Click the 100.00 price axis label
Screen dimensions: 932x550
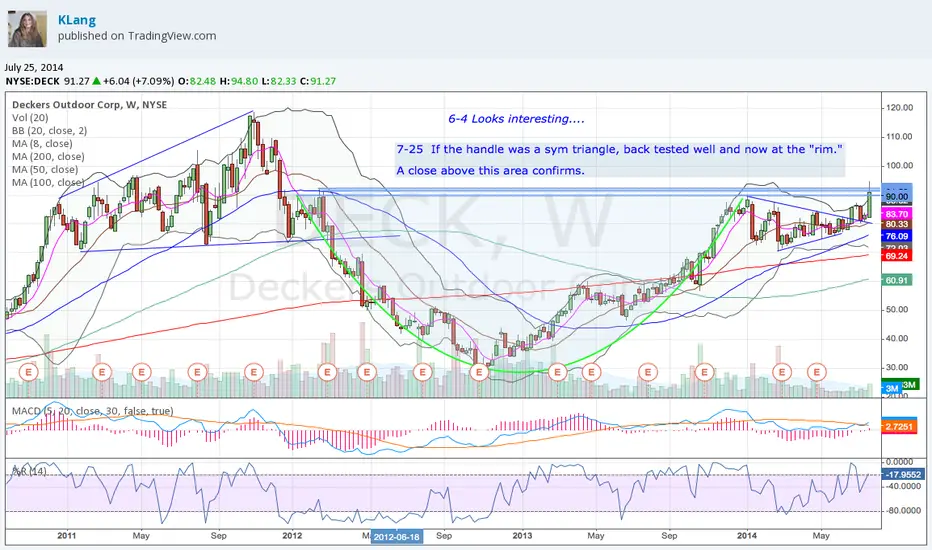[x=899, y=165]
